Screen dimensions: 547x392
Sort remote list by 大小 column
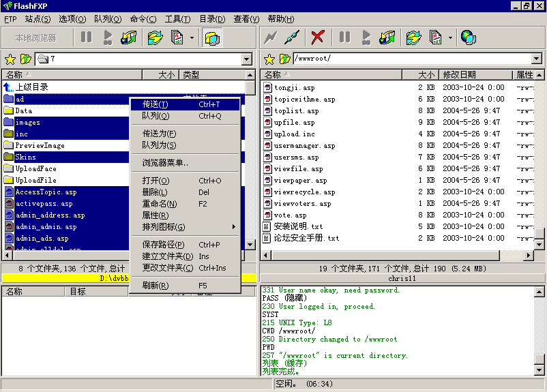(x=420, y=74)
